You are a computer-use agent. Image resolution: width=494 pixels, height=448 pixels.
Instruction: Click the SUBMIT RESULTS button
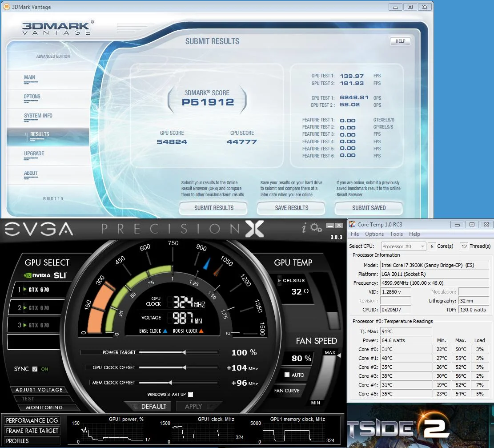click(213, 208)
